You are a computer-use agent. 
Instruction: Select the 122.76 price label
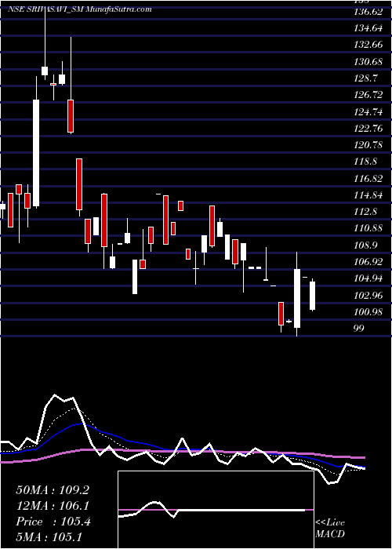pyautogui.click(x=368, y=129)
